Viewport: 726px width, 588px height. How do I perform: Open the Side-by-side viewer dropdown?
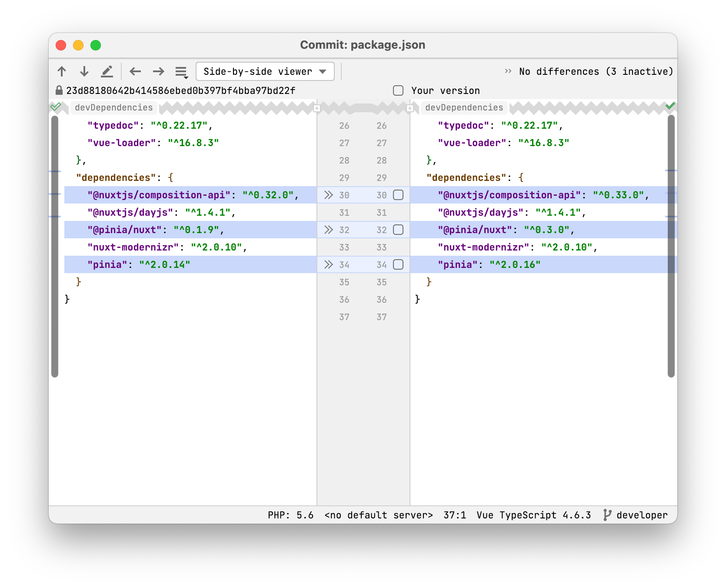point(265,71)
